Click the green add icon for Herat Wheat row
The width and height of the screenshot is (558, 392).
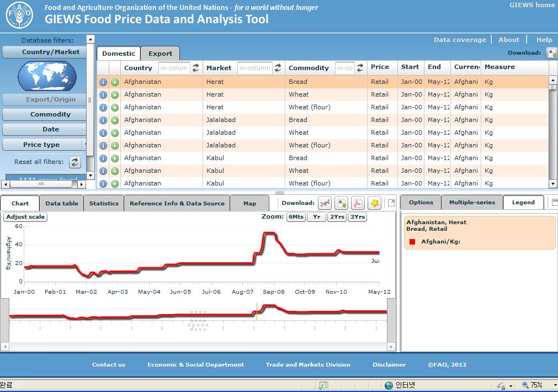click(x=115, y=95)
